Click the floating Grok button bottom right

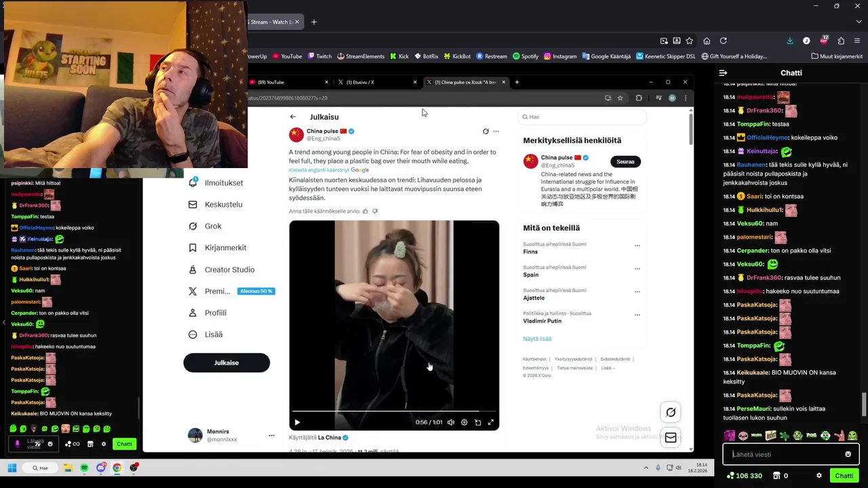(671, 412)
